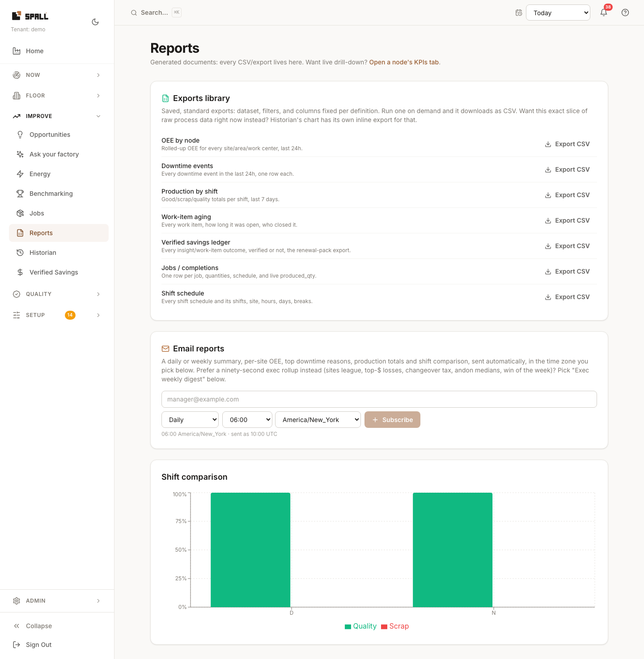Click the ADMIN gear icon

[17, 601]
